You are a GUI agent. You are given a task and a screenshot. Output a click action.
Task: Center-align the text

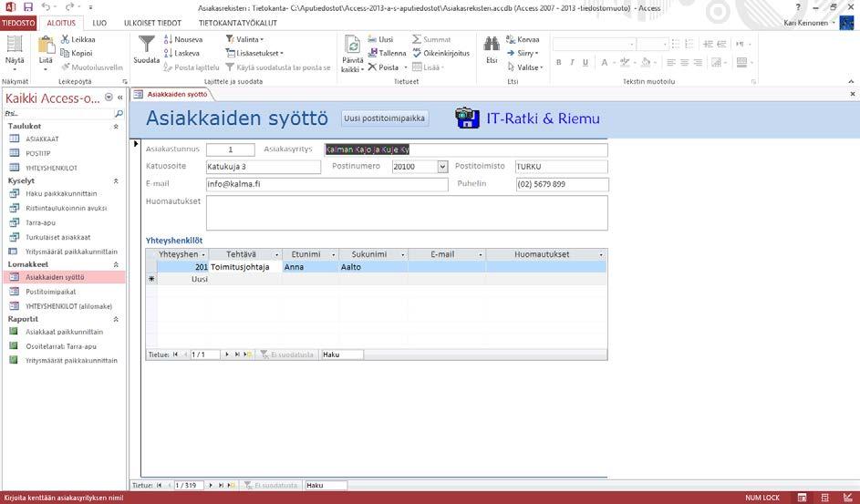click(685, 63)
